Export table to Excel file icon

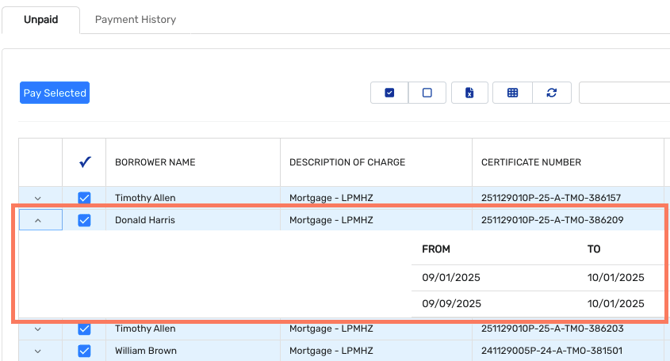coord(469,93)
